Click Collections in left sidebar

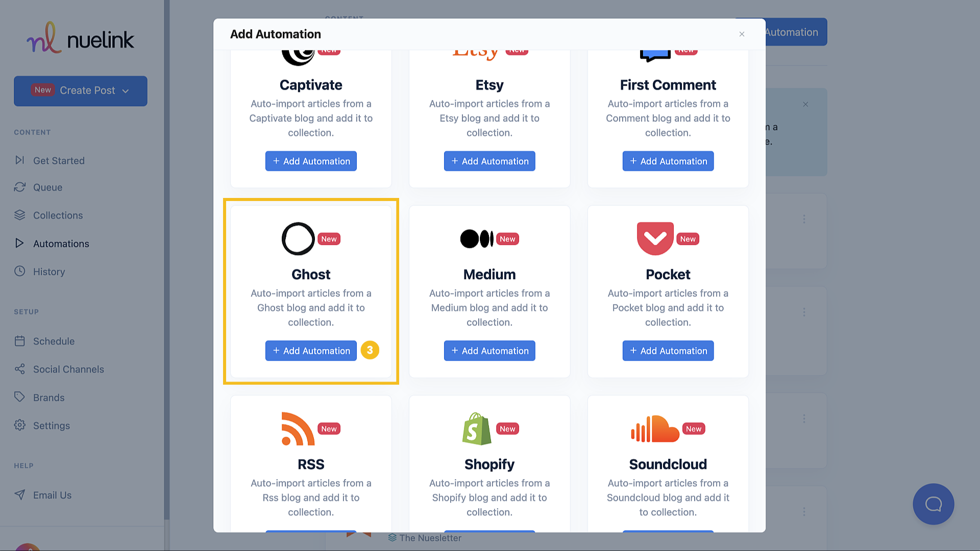coord(58,215)
